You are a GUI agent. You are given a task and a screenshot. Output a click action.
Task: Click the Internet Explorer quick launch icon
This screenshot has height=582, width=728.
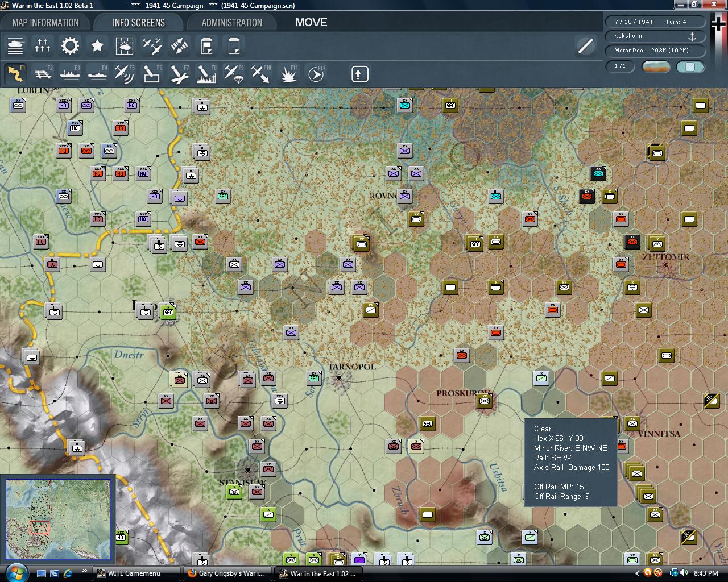point(68,573)
